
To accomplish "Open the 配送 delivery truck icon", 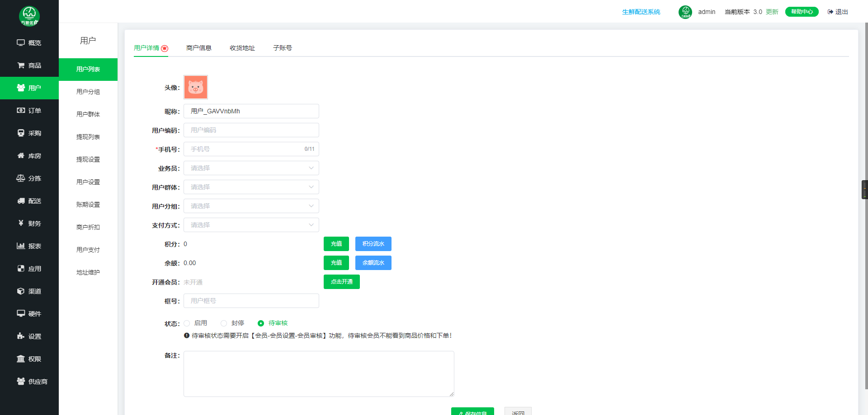I will [x=21, y=201].
